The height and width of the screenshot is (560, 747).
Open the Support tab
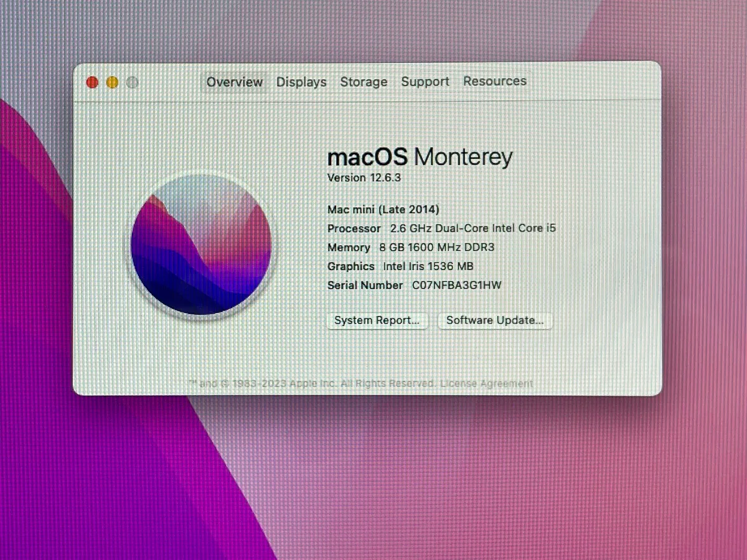[x=425, y=82]
